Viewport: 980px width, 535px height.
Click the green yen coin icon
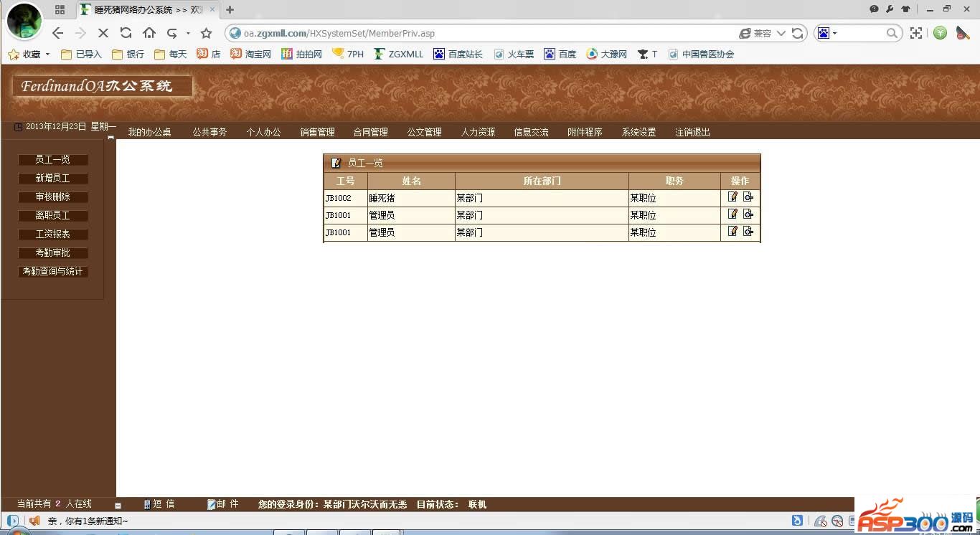pyautogui.click(x=941, y=33)
